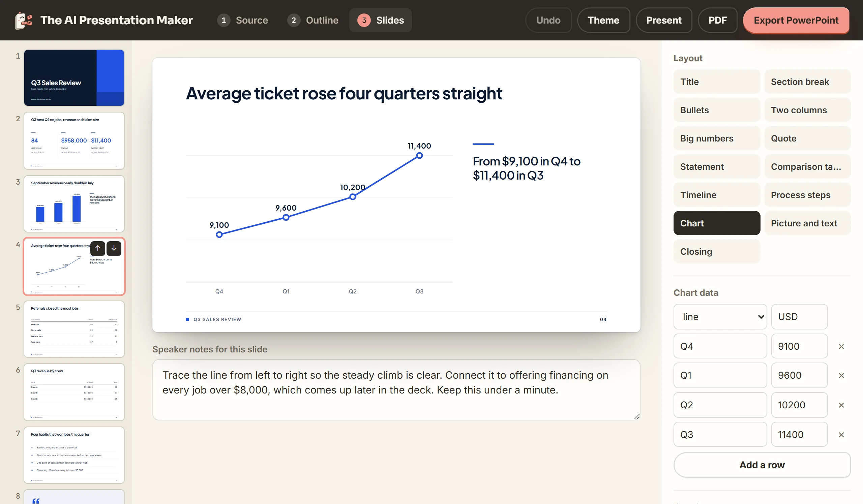Remove the Q4 chart data row
Screen dimensions: 863x504
coord(841,346)
